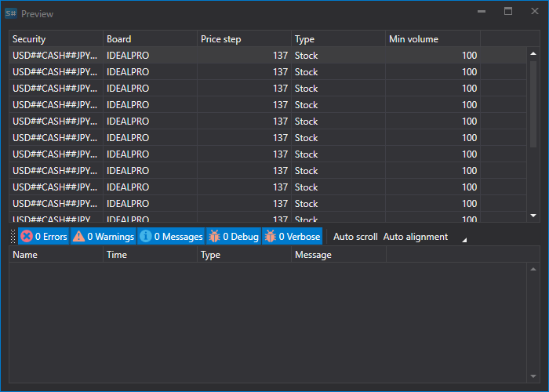Toggle the 0 Debug filter
Screen dimensions: 549x392
234,237
